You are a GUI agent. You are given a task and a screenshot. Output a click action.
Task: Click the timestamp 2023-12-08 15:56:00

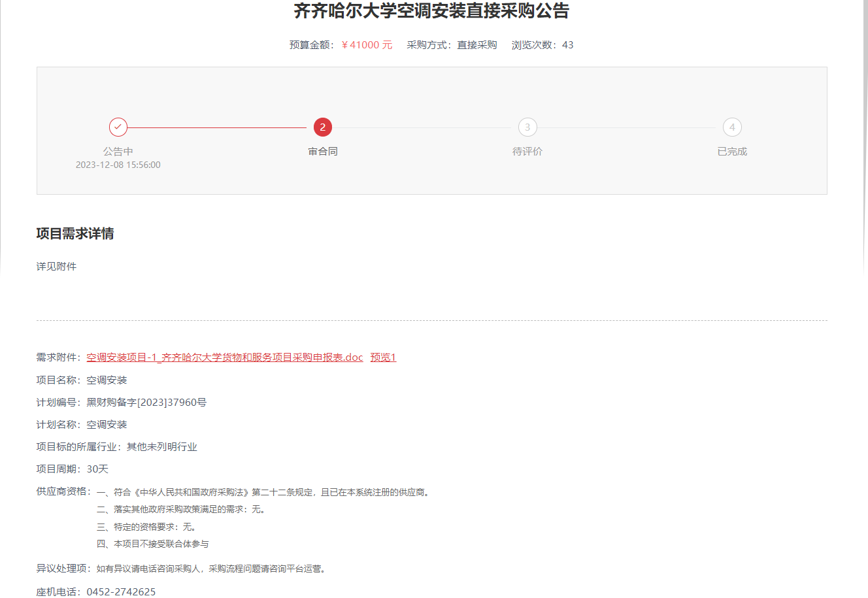(118, 165)
